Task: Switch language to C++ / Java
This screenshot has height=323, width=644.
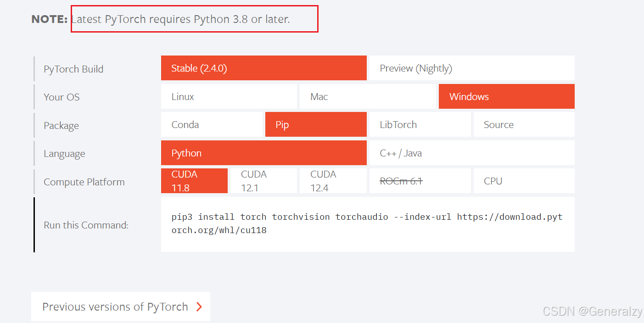Action: (471, 153)
